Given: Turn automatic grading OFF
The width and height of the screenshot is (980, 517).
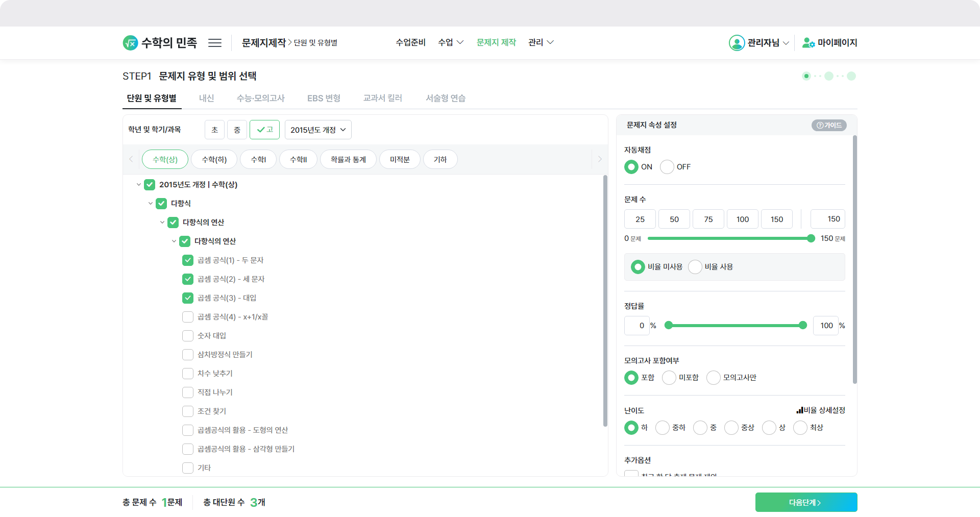Looking at the screenshot, I should click(x=667, y=167).
